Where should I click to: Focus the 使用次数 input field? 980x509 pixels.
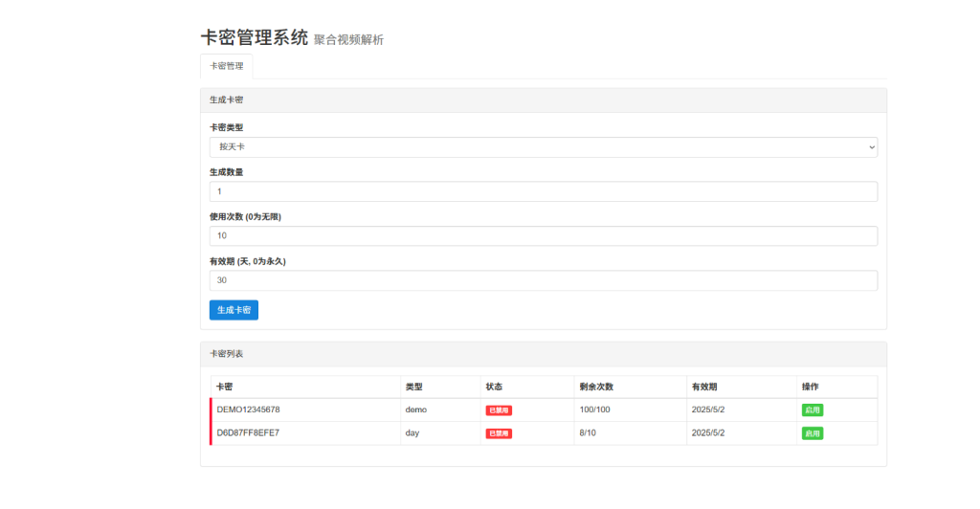pos(543,236)
